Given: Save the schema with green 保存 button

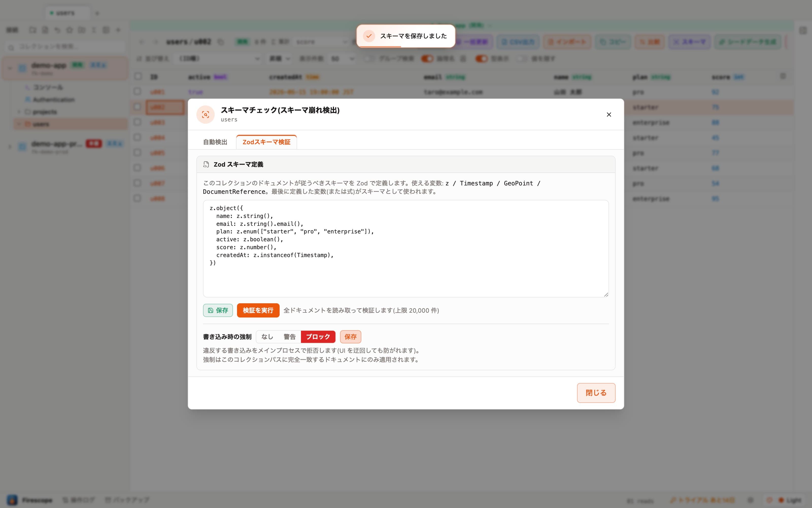Looking at the screenshot, I should (218, 310).
